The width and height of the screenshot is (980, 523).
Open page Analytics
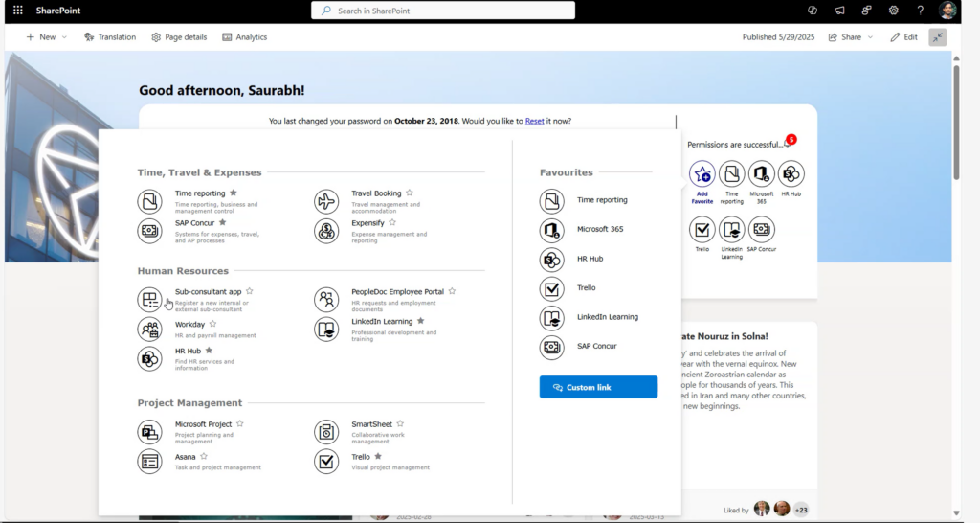tap(244, 37)
